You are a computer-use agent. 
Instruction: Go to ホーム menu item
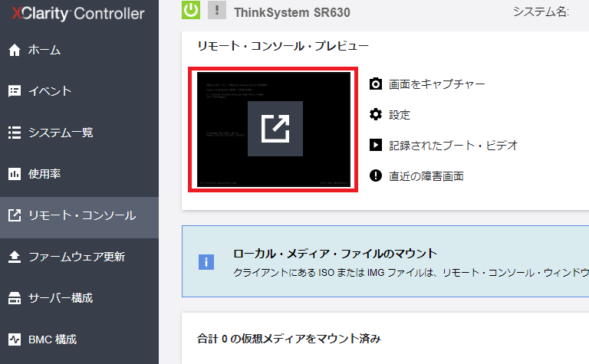tap(44, 50)
